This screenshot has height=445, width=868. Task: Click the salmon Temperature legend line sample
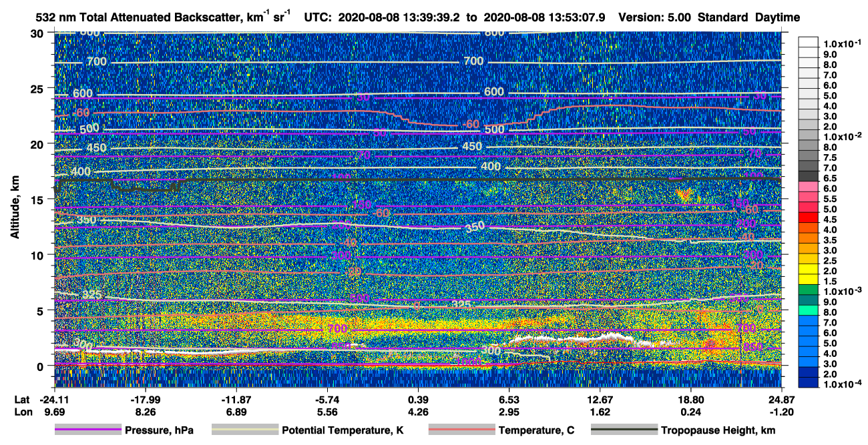(461, 430)
